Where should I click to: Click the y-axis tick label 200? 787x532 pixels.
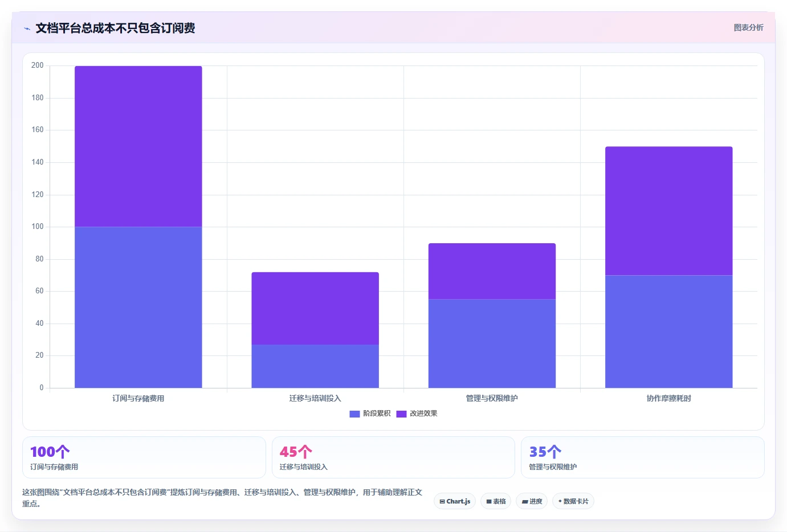coord(38,66)
